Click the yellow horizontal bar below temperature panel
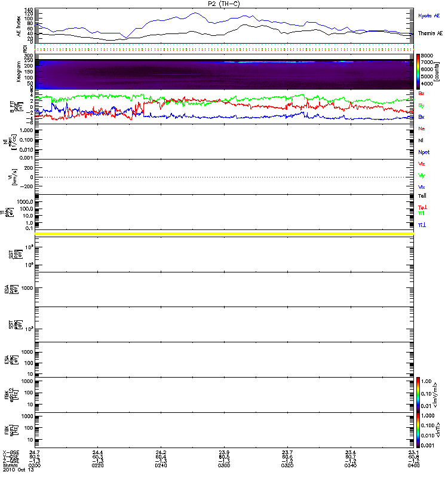448x478 pixels. (224, 234)
